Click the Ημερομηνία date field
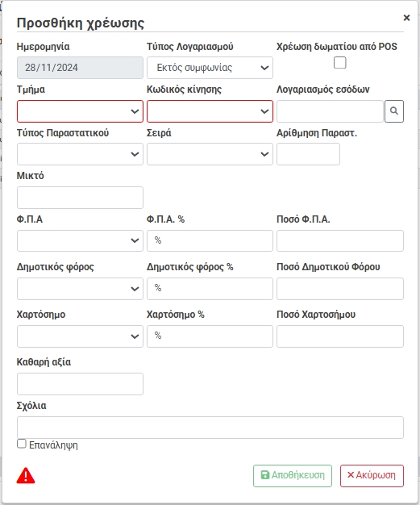Viewport: 420px width, 505px height. click(80, 68)
